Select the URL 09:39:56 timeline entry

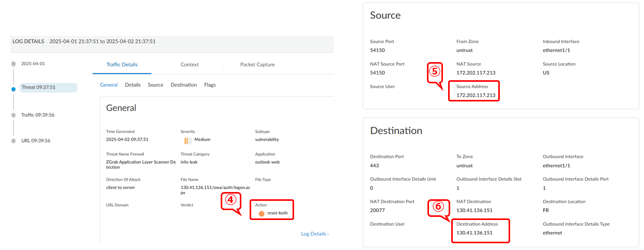click(36, 141)
